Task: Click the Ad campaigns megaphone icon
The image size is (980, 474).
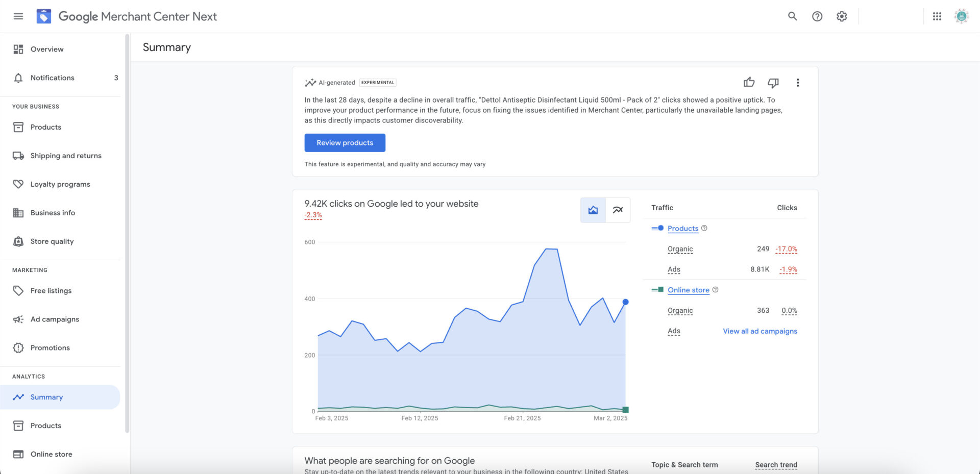Action: (18, 319)
